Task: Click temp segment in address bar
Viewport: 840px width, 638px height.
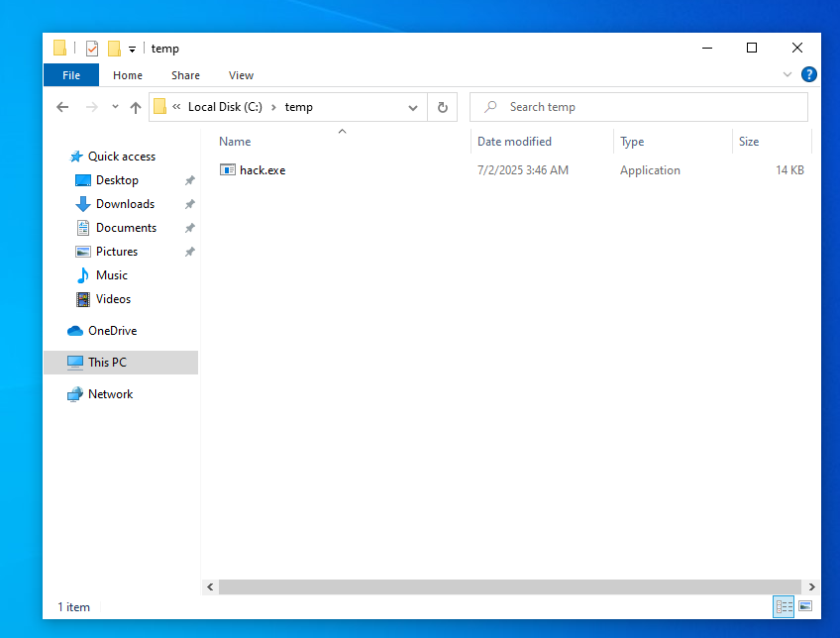Action: 298,107
